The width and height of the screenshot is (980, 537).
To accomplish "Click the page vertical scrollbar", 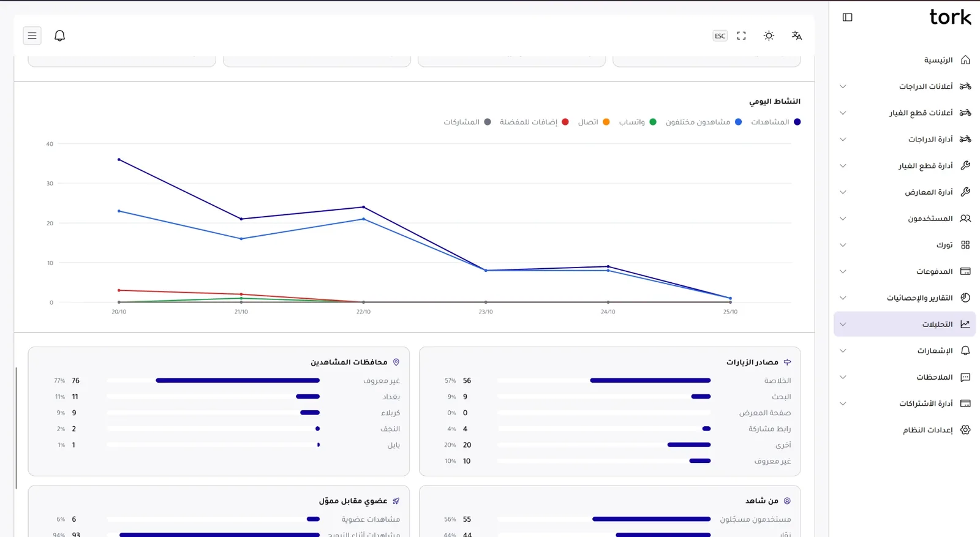I will point(16,428).
